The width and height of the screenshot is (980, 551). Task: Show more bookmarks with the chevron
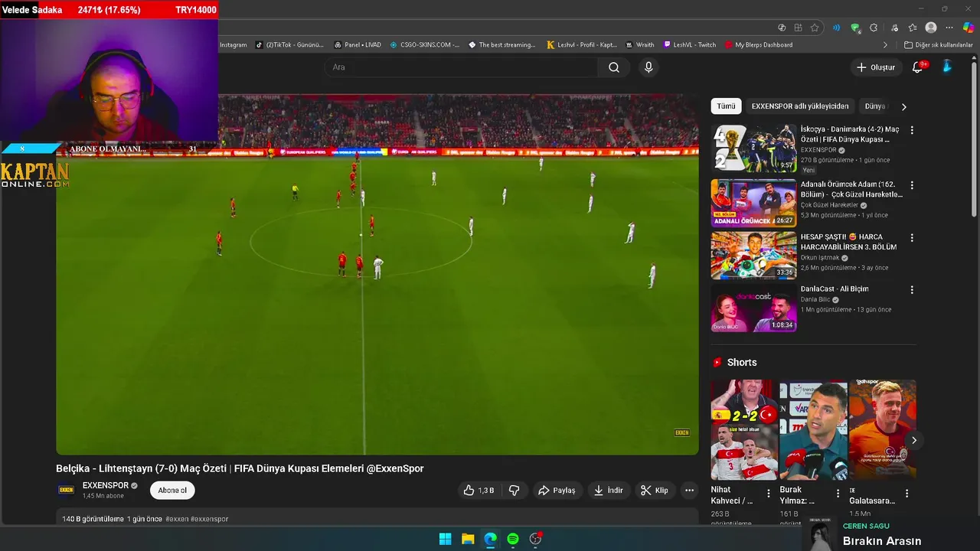coord(886,45)
